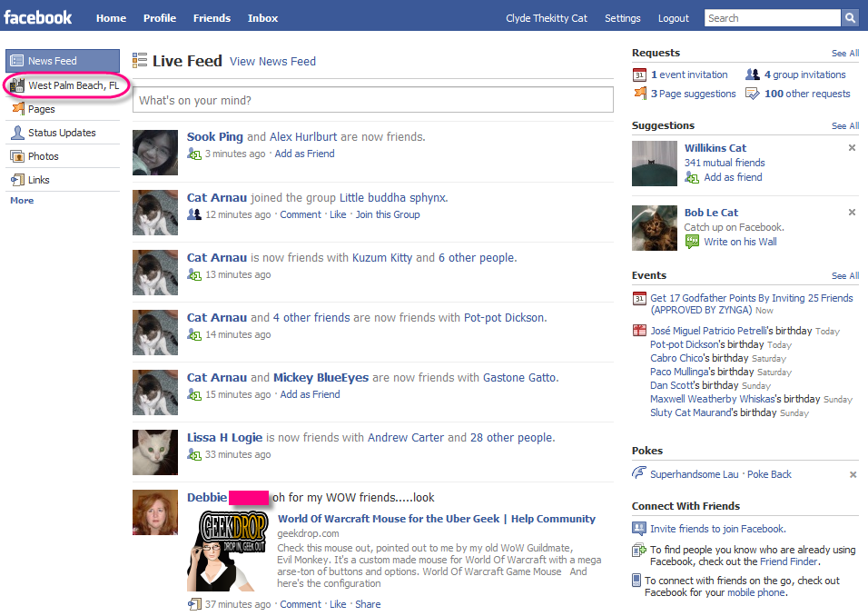Screen dimensions: 868x616
Task: Click the Photos sidebar icon
Action: [x=18, y=156]
